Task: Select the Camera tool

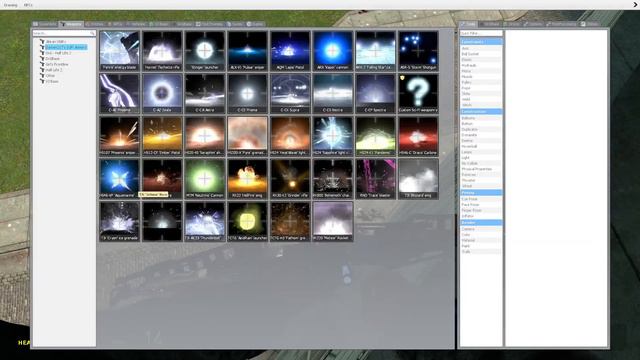Action: point(481,229)
